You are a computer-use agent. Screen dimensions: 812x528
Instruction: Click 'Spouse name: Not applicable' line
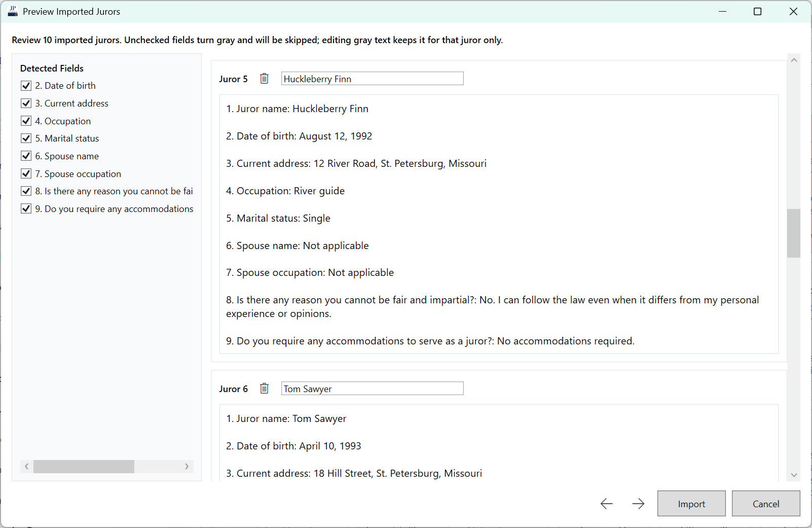[298, 245]
